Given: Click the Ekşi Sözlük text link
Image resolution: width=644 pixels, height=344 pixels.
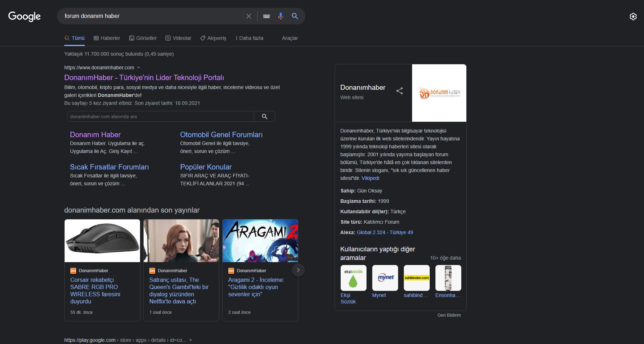Looking at the screenshot, I should [x=348, y=298].
